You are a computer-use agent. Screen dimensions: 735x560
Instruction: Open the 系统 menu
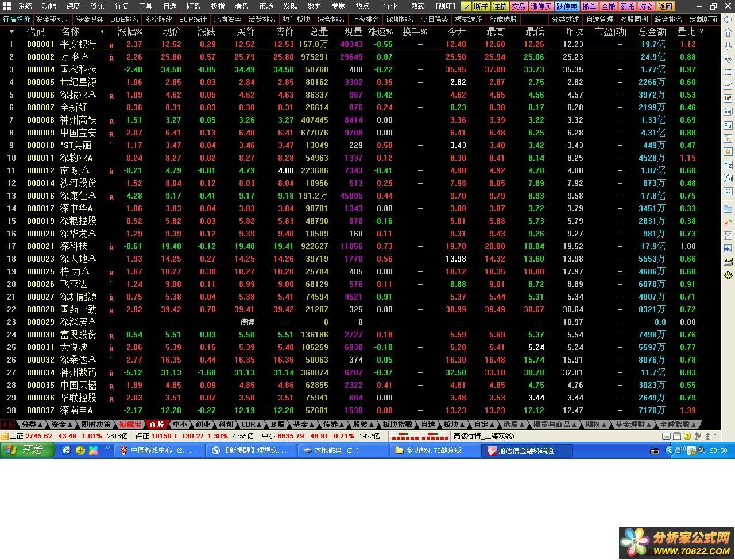click(x=25, y=6)
